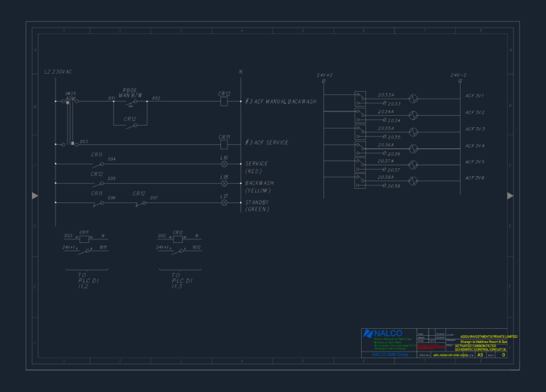
Task: Click the 2038A wire label
Action: pyautogui.click(x=386, y=177)
